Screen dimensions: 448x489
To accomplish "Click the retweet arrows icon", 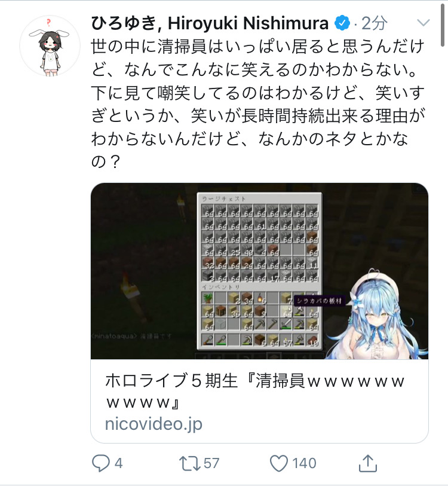I will tap(189, 463).
